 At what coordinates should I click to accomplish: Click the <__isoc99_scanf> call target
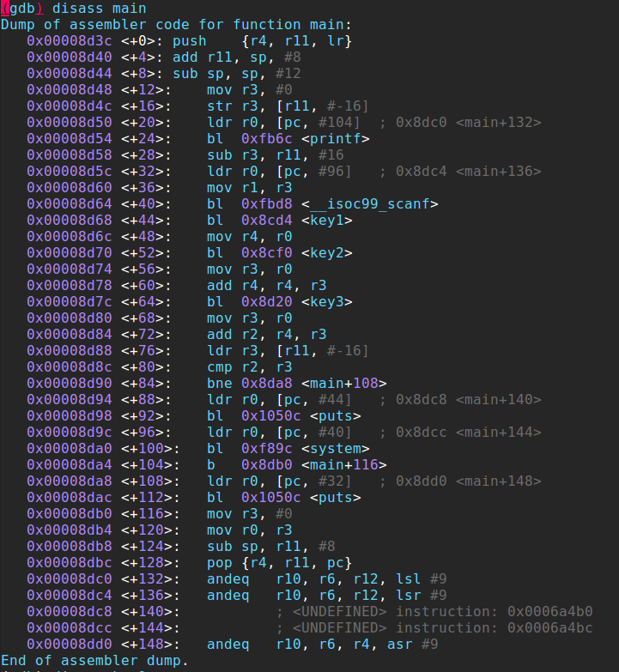369,203
